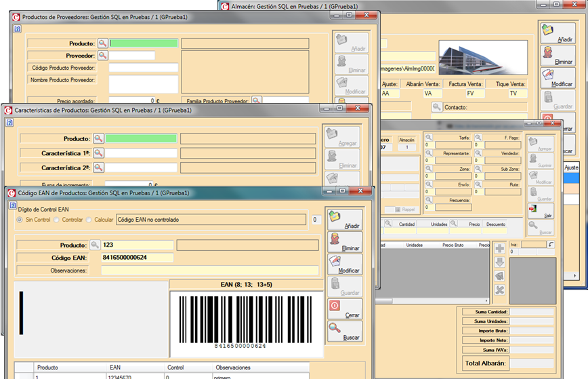Click Producto search magnifier in Código EAN window

point(95,245)
